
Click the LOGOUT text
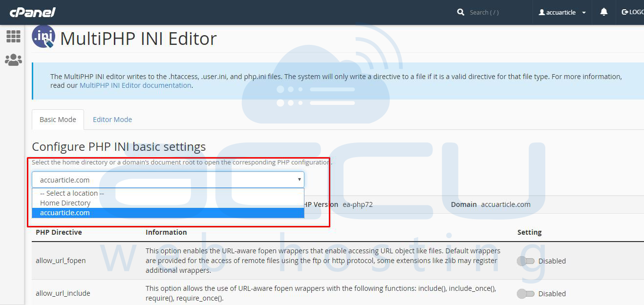point(637,12)
